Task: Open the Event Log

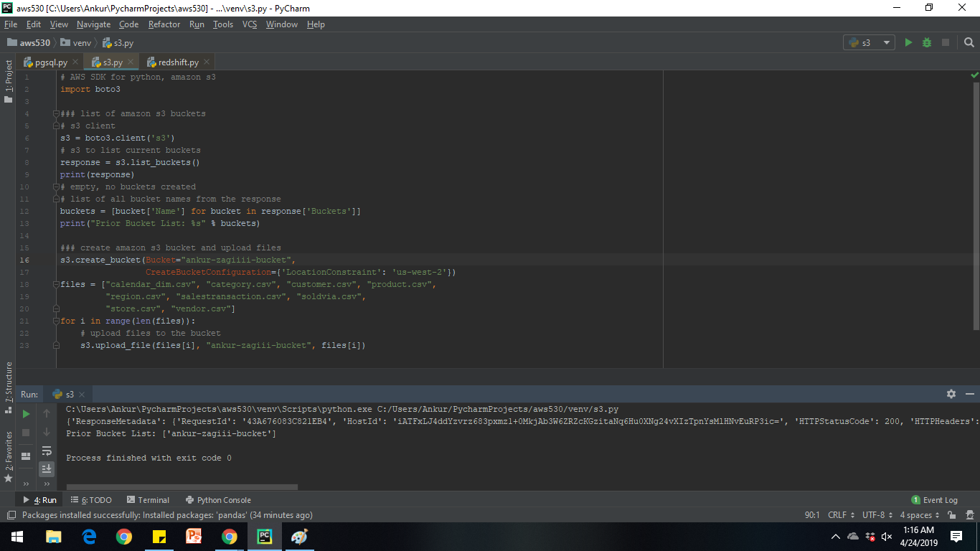Action: (934, 500)
